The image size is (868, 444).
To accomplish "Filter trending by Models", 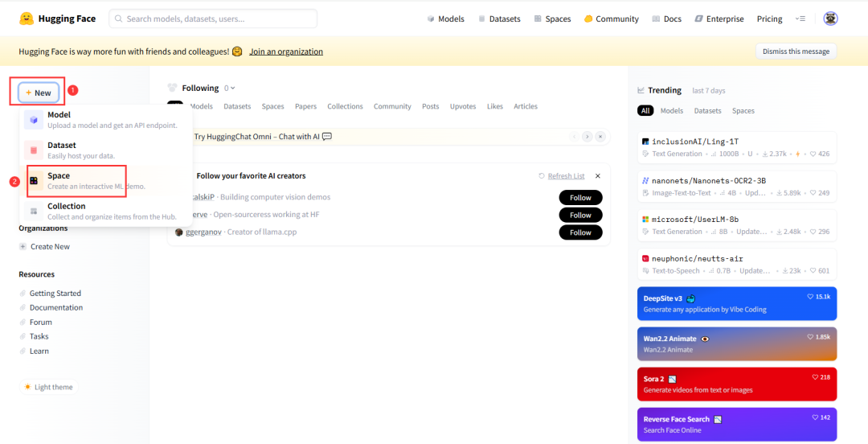I will (x=671, y=111).
